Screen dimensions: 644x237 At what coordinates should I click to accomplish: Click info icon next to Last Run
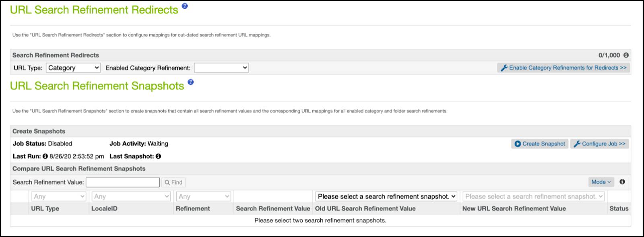pyautogui.click(x=45, y=156)
